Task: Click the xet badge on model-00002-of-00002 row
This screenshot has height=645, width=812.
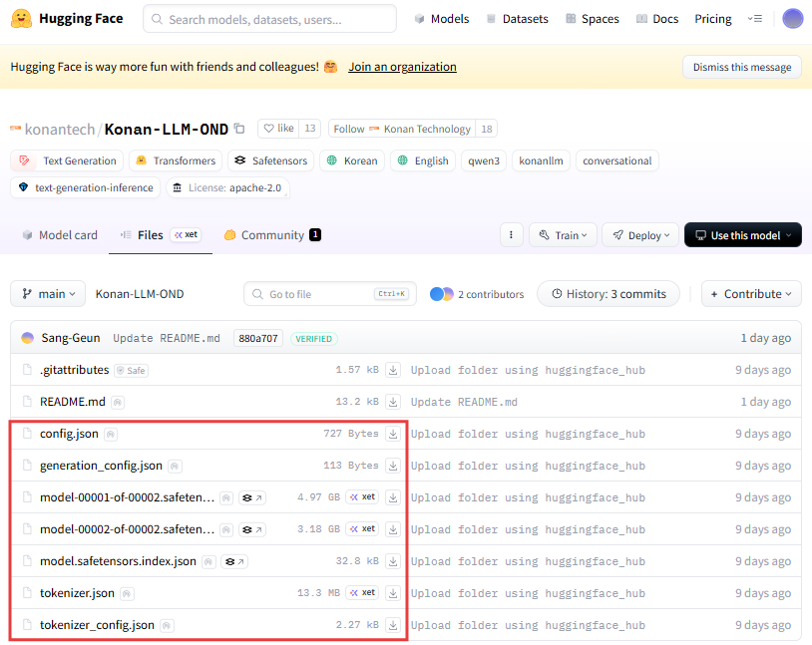Action: pos(362,529)
